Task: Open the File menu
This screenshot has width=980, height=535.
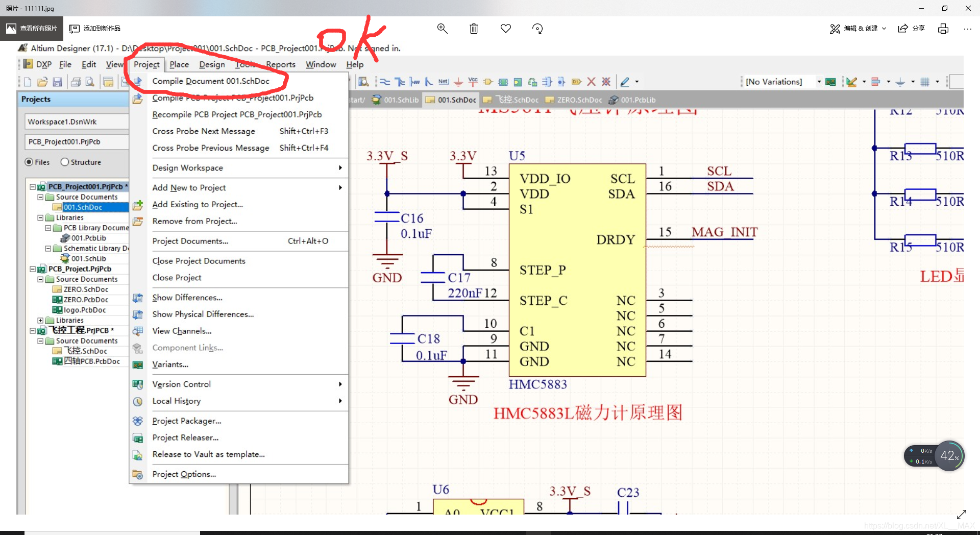Action: tap(65, 64)
